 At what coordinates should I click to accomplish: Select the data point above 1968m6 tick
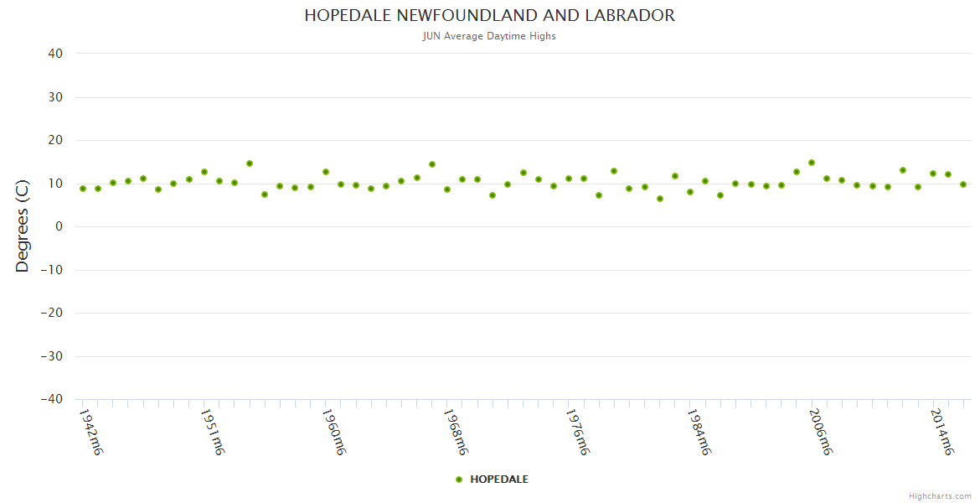446,189
